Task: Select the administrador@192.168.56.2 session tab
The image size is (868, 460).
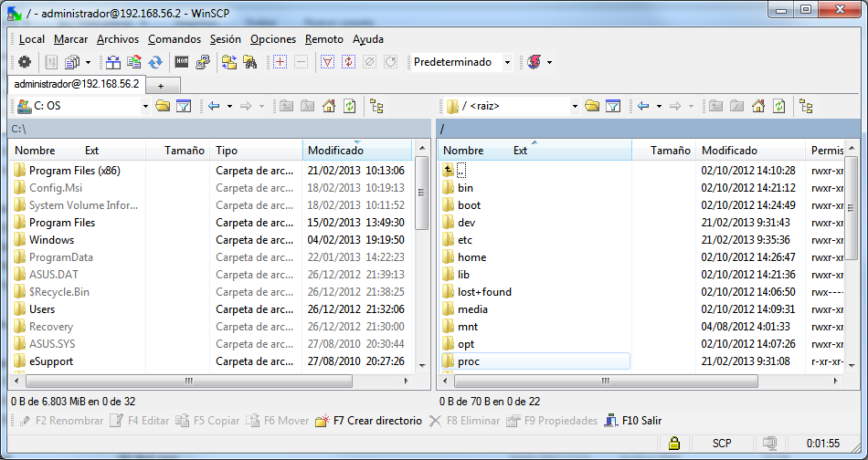Action: tap(77, 85)
